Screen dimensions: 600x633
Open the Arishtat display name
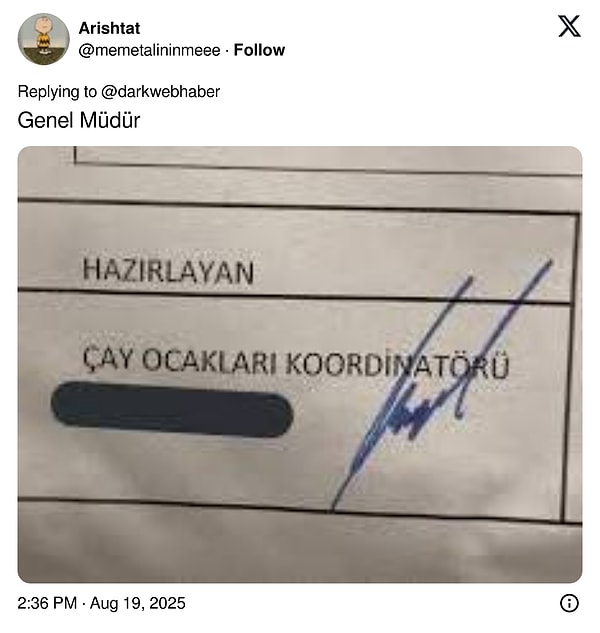(109, 28)
